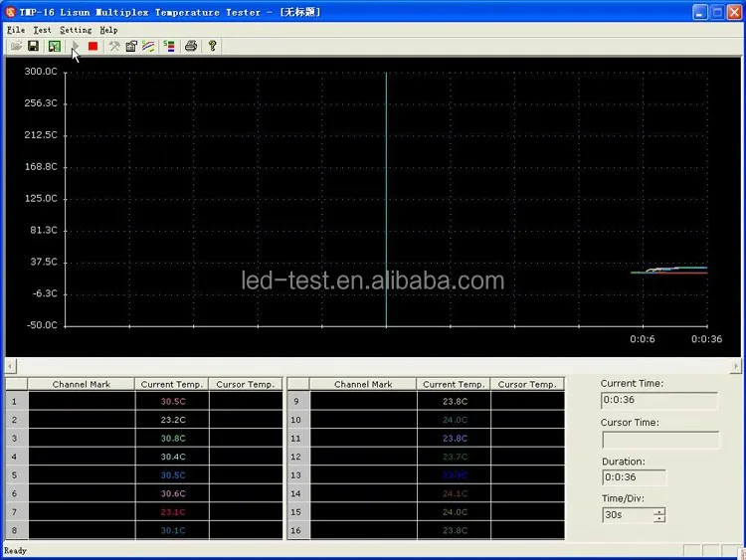
Task: Click the left table Current Temp. header
Action: coord(172,384)
